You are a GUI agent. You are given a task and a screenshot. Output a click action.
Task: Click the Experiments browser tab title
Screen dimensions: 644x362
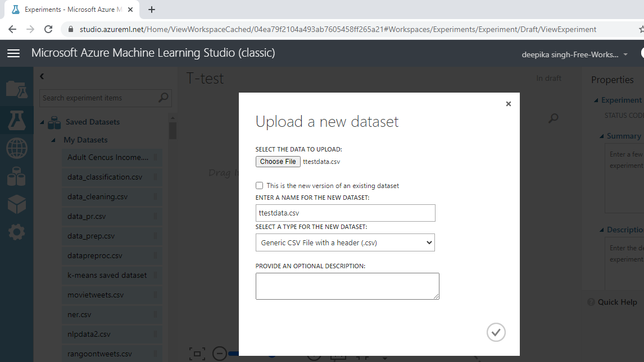[x=73, y=10]
